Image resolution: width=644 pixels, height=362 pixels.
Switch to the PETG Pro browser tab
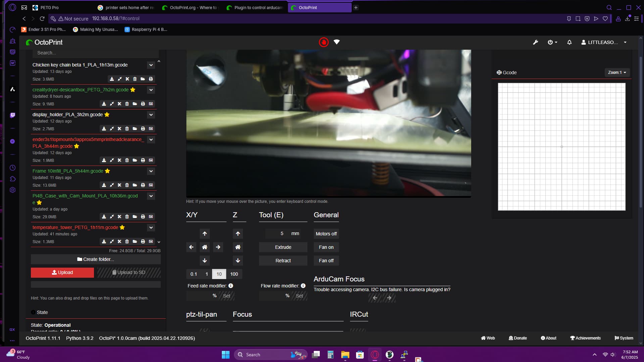click(49, 7)
